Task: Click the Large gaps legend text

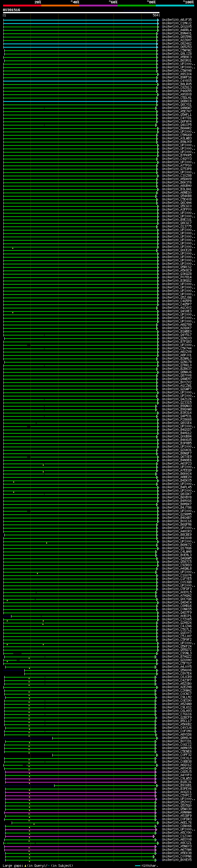Action: (38, 865)
